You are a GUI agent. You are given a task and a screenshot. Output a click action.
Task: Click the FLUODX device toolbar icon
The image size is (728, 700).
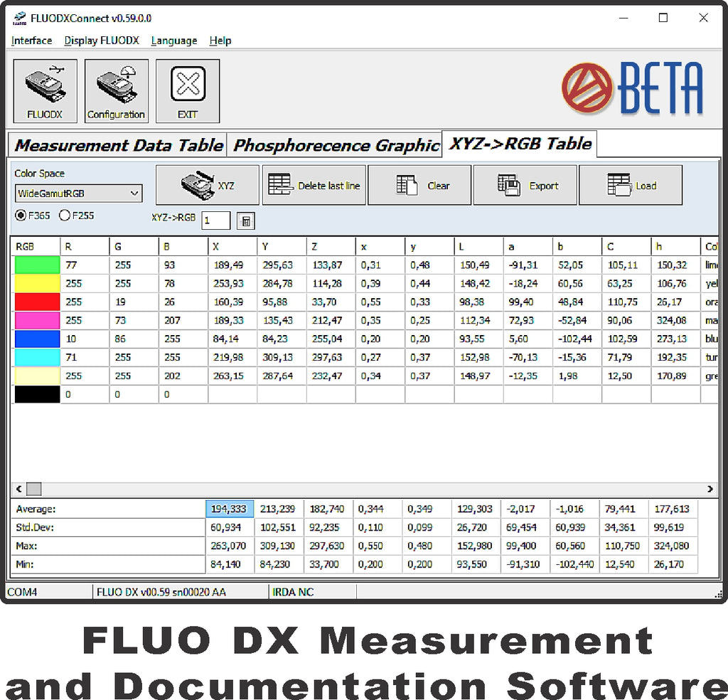coord(45,91)
